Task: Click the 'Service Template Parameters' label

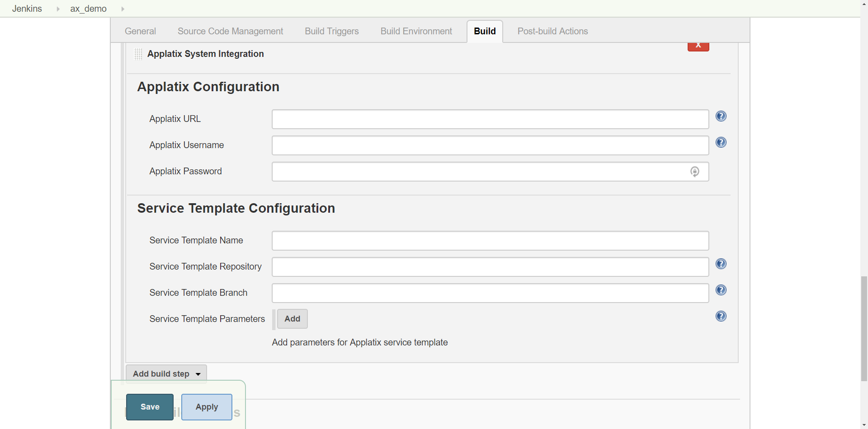Action: (x=207, y=319)
